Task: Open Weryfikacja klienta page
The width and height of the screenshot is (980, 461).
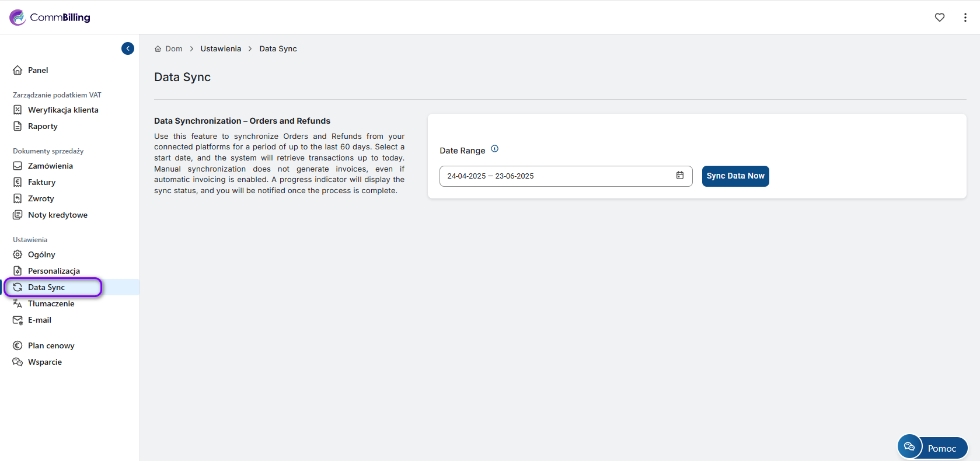Action: pyautogui.click(x=63, y=110)
